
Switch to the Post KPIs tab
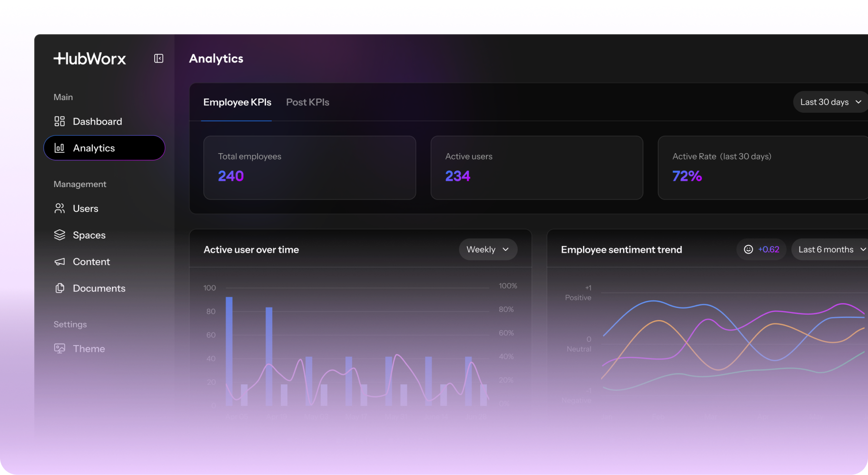(x=307, y=102)
